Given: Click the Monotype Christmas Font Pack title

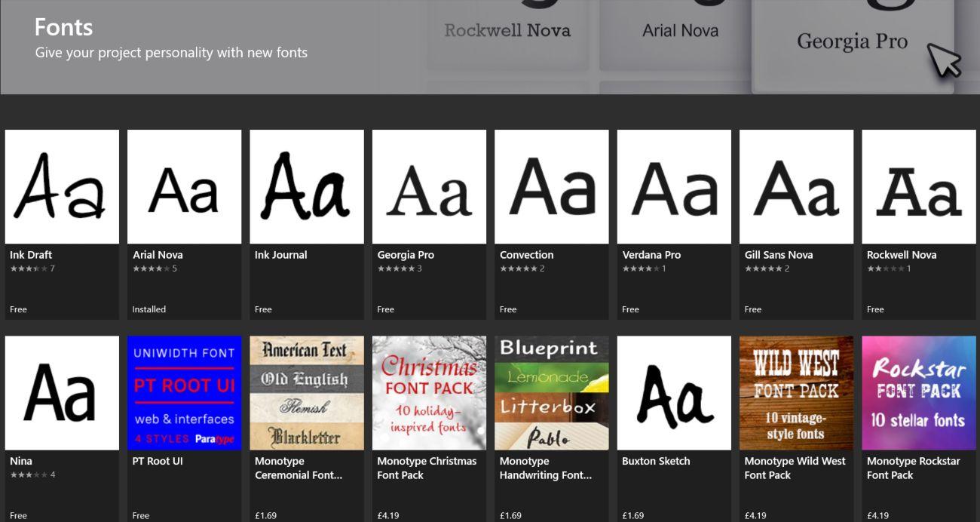Looking at the screenshot, I should pos(427,468).
